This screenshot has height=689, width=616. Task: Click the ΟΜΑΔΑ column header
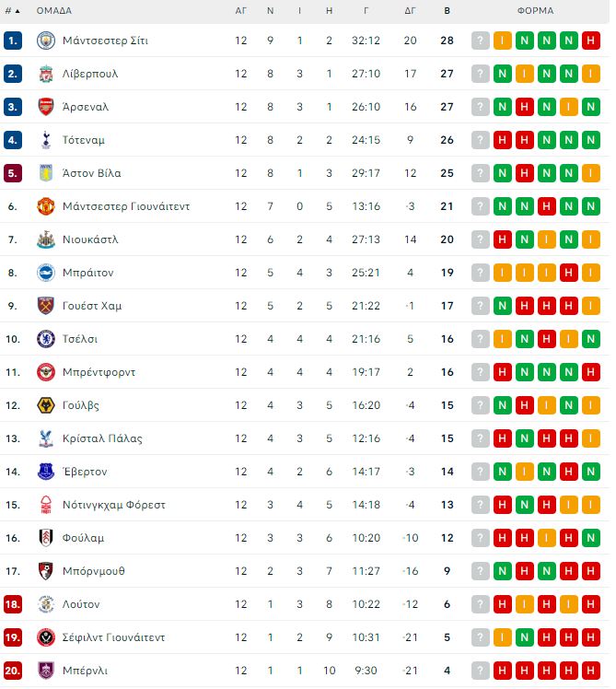point(54,11)
